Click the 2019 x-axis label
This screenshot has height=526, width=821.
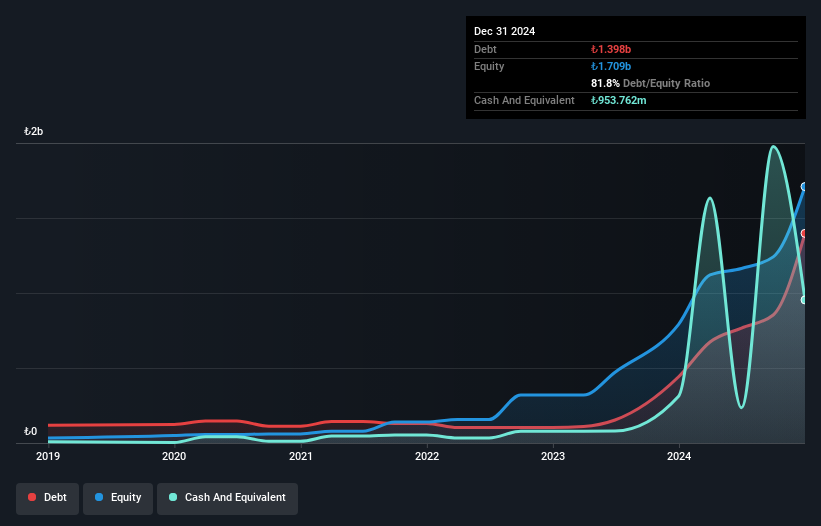48,456
